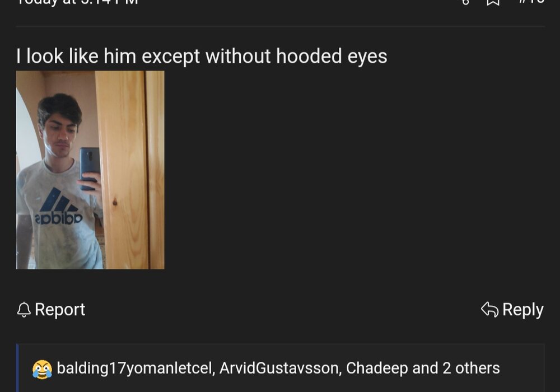
Task: Click the curved arrow Reply icon
Action: tap(489, 309)
